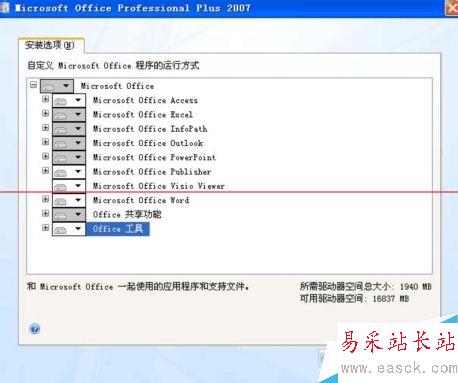Select Microsoft Office Outlook in tree

tap(148, 143)
